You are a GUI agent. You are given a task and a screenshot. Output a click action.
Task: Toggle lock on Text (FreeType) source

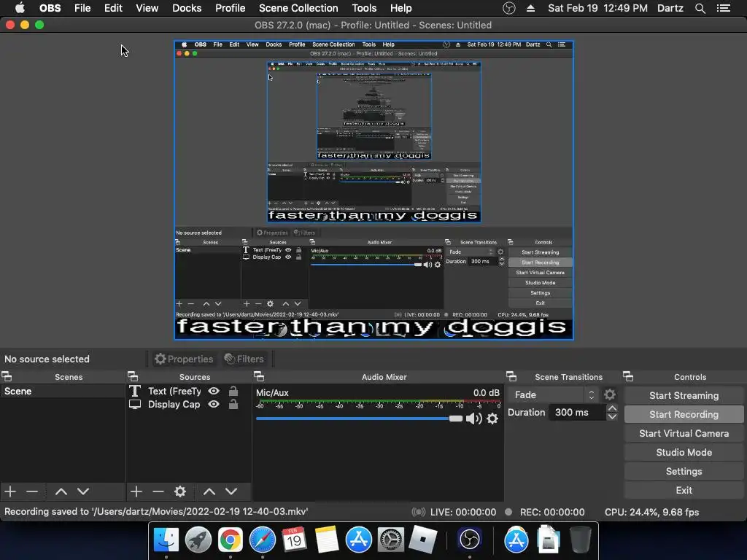point(233,391)
